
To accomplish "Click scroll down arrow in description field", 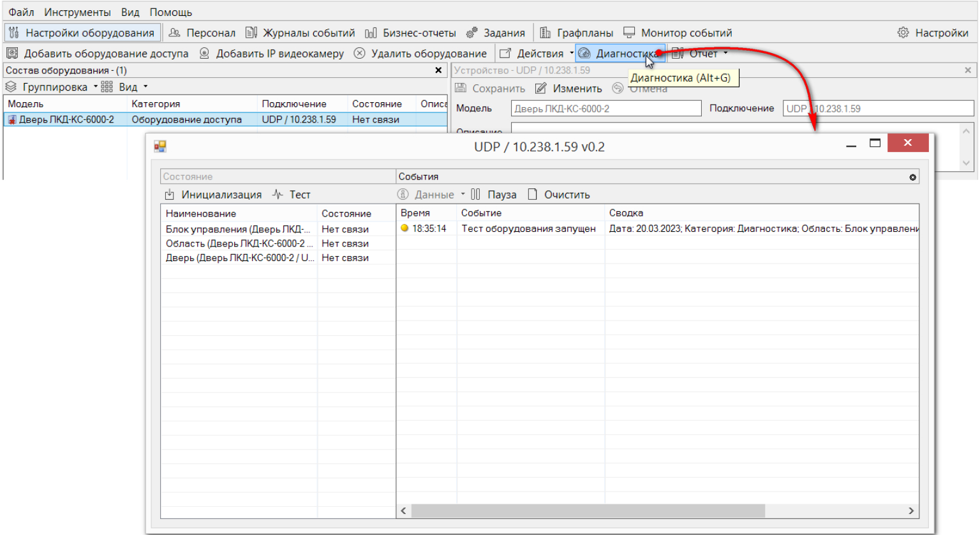I will (966, 163).
